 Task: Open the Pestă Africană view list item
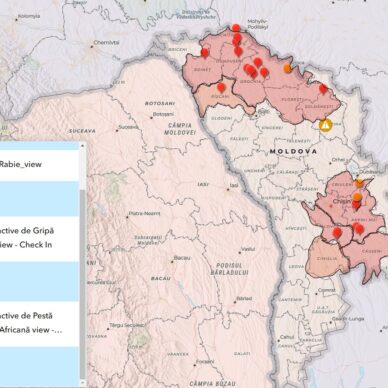39,323
